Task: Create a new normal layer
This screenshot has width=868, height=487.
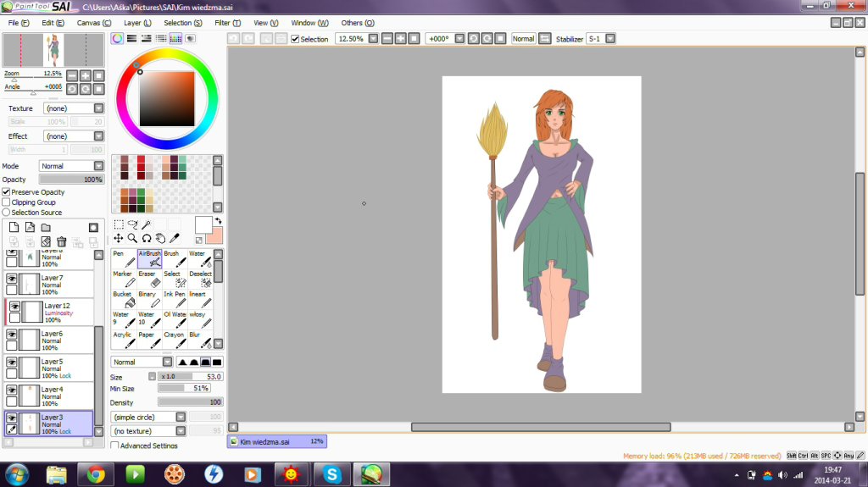Action: 14,227
